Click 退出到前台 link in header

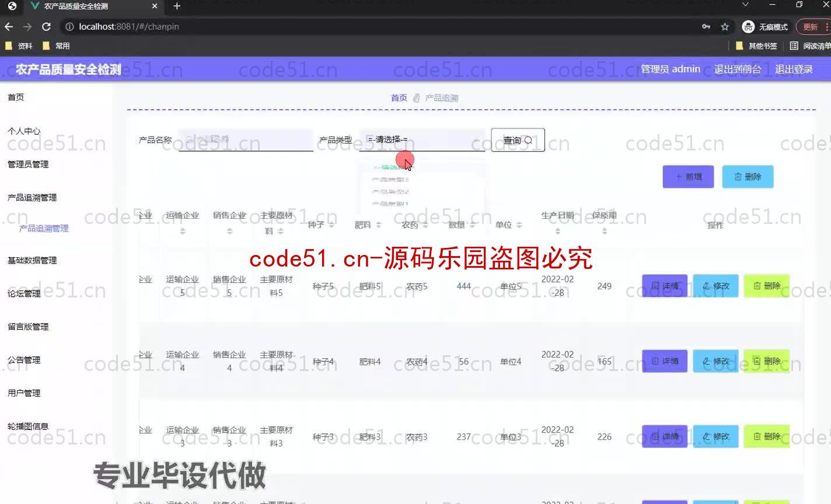[738, 69]
